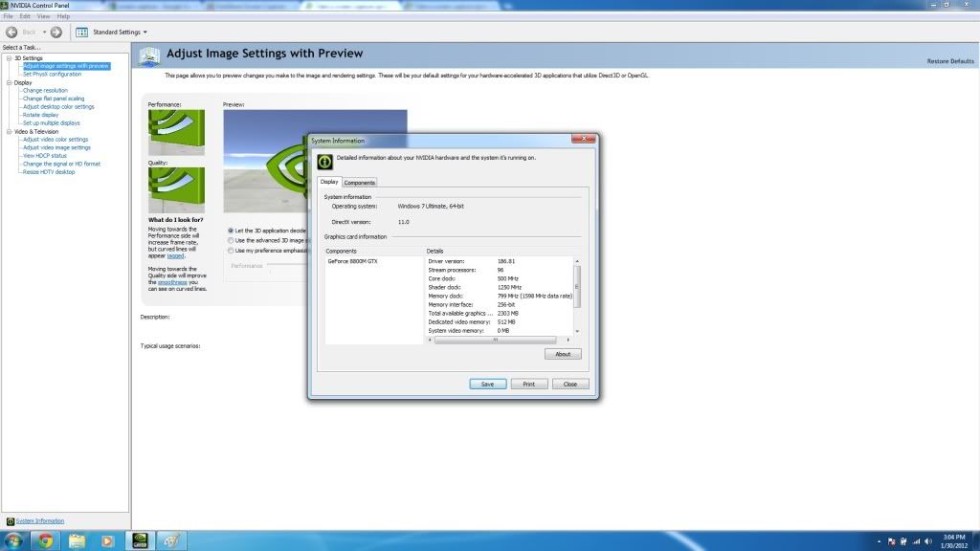Screen dimensions: 980x551
Task: Click Restore Defaults link
Action: [950, 61]
